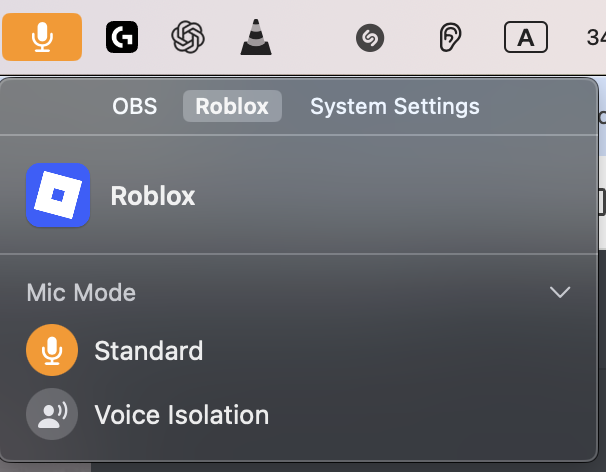Select the Standard mic mode icon
This screenshot has width=606, height=472.
[x=52, y=350]
